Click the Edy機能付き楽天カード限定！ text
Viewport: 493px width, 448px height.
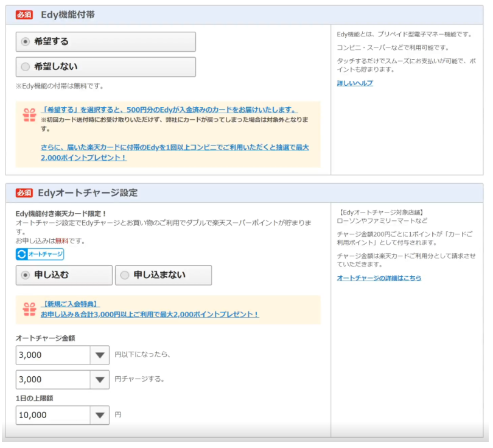pos(61,214)
